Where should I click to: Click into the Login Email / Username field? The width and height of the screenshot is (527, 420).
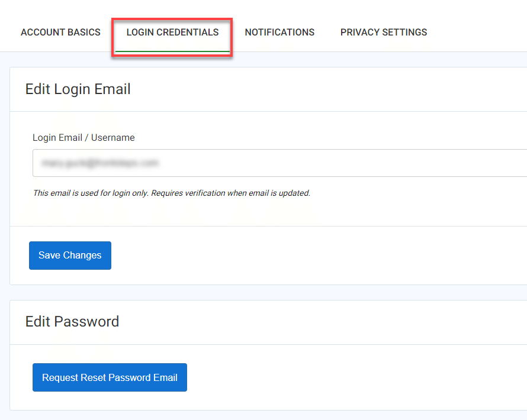point(279,163)
